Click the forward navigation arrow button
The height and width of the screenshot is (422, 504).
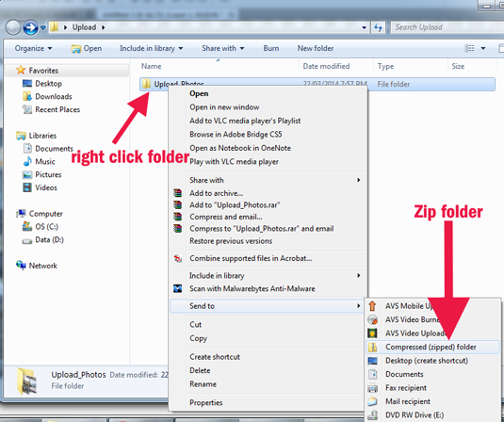[x=30, y=27]
